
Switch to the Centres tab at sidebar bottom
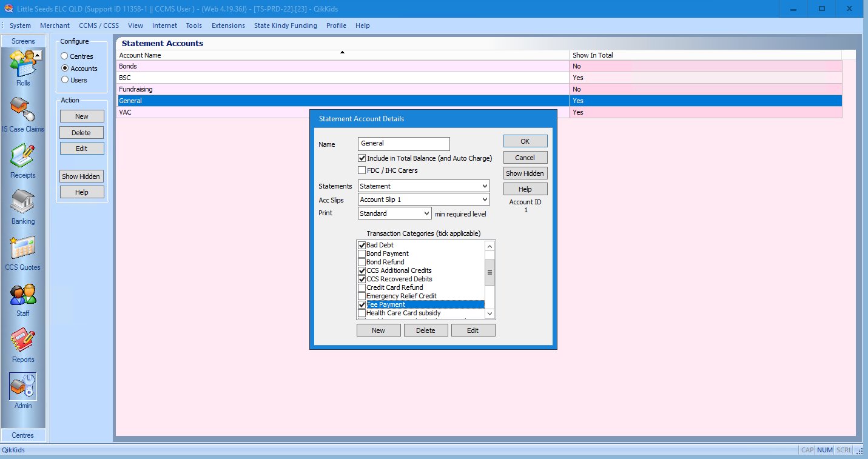coord(23,435)
